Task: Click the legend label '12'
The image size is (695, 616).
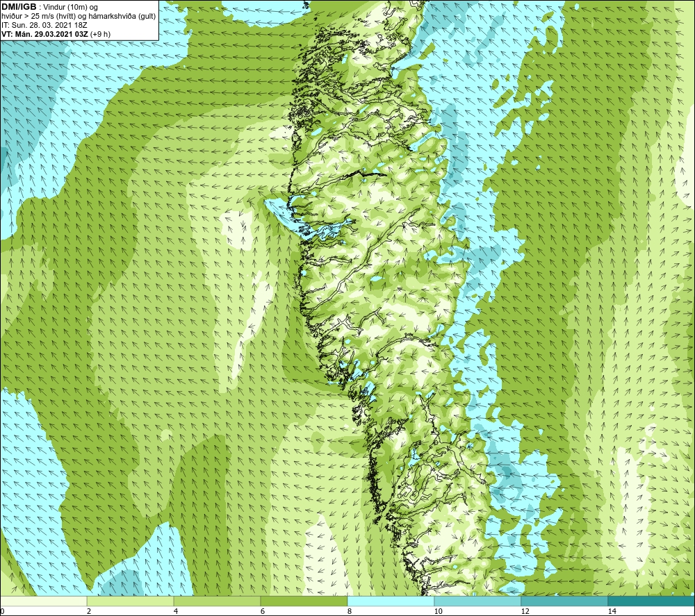Action: 525,611
